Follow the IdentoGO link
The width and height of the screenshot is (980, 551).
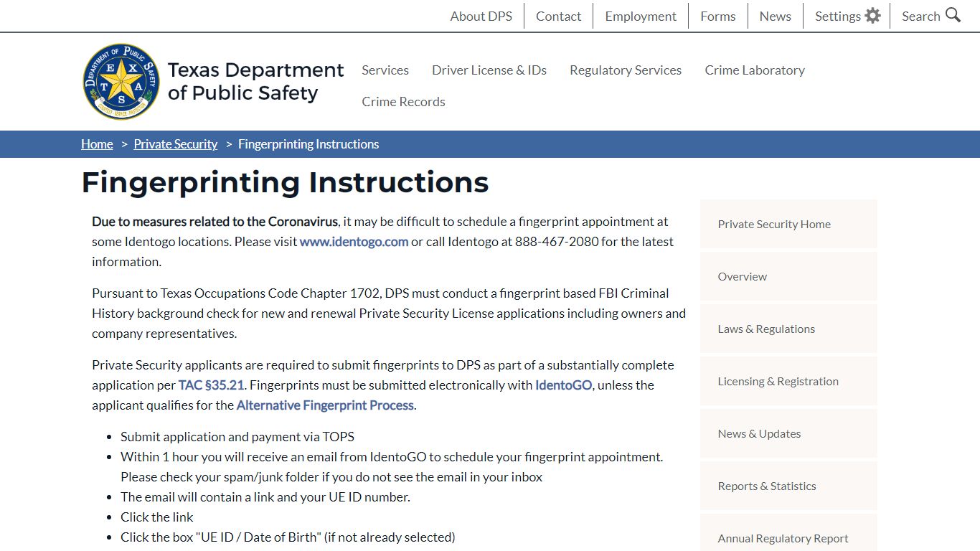(x=563, y=385)
